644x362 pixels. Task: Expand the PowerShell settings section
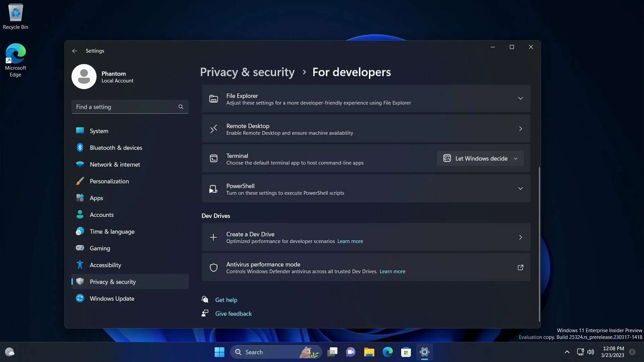click(x=520, y=188)
